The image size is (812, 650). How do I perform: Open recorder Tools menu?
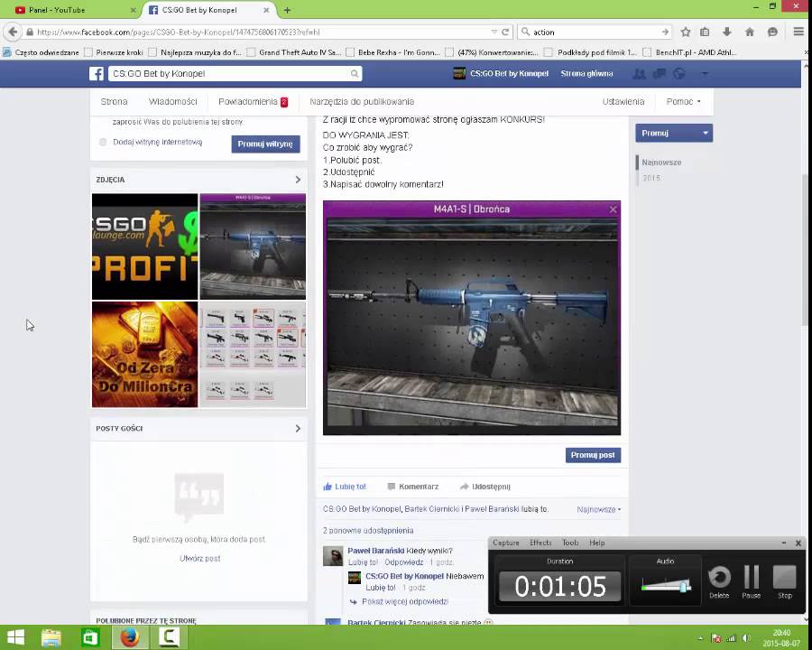(x=570, y=543)
